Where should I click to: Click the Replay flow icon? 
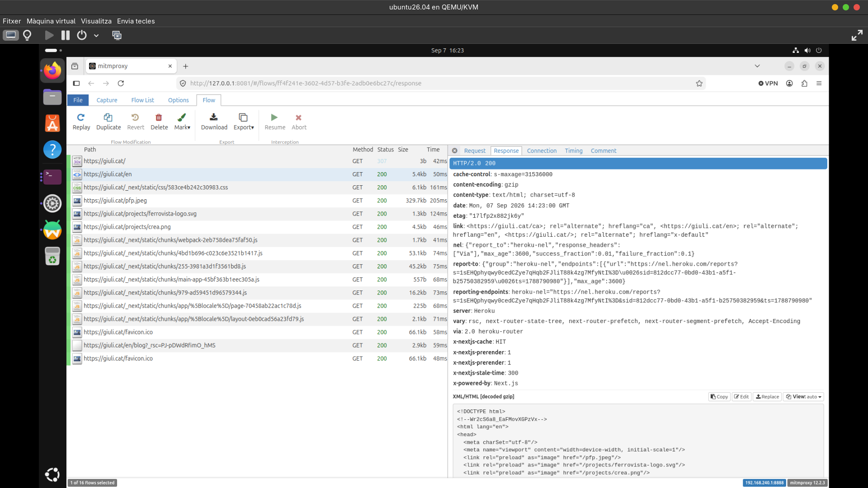(x=81, y=122)
